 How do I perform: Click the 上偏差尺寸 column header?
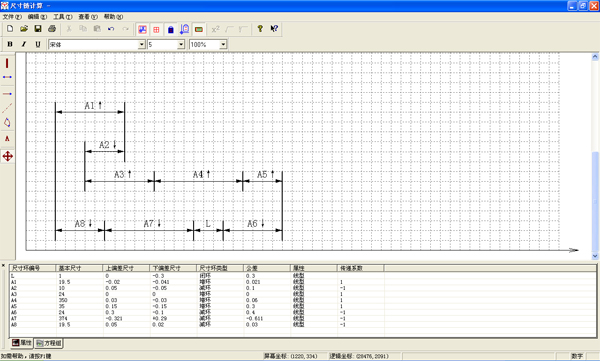tap(126, 268)
